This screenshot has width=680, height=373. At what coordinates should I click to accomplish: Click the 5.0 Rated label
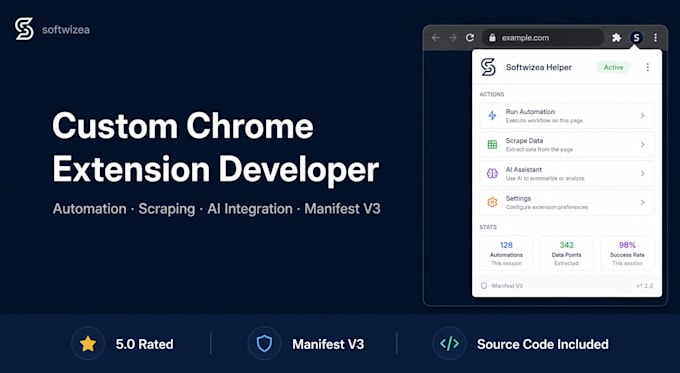[144, 344]
